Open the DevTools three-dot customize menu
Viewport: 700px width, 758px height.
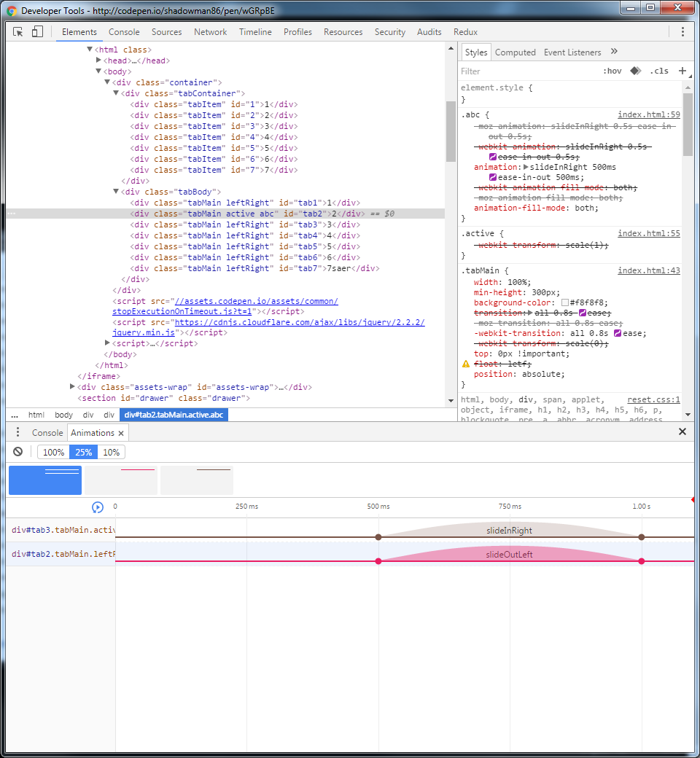(682, 32)
